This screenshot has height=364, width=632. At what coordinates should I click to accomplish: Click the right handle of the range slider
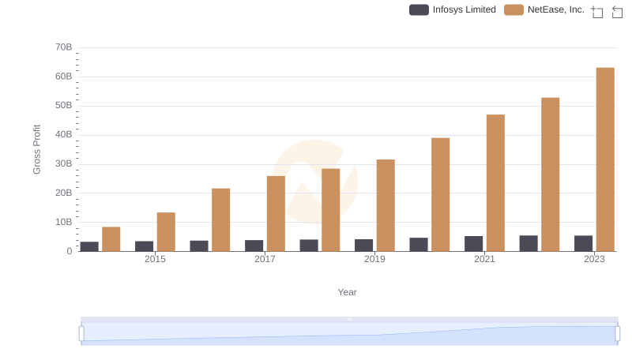617,334
